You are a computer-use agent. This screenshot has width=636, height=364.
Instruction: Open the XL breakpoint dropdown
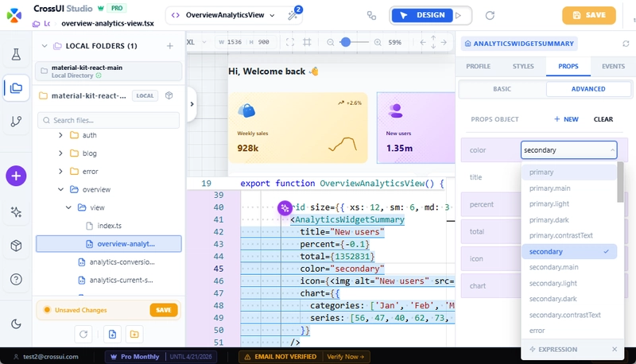click(197, 42)
